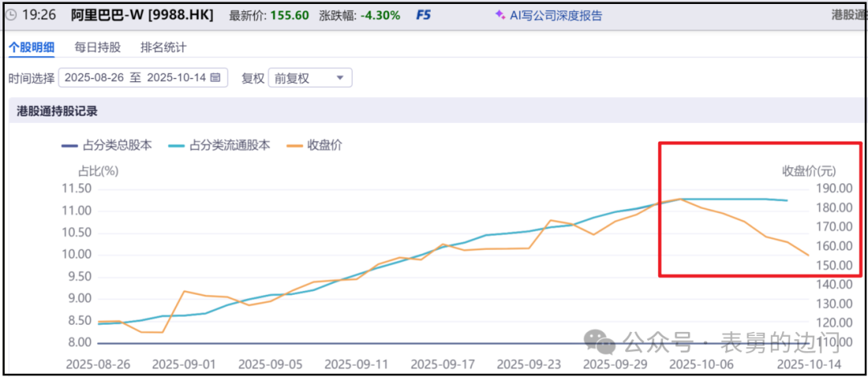The image size is (868, 377).
Task: Click latest price value 155.60
Action: pyautogui.click(x=289, y=15)
